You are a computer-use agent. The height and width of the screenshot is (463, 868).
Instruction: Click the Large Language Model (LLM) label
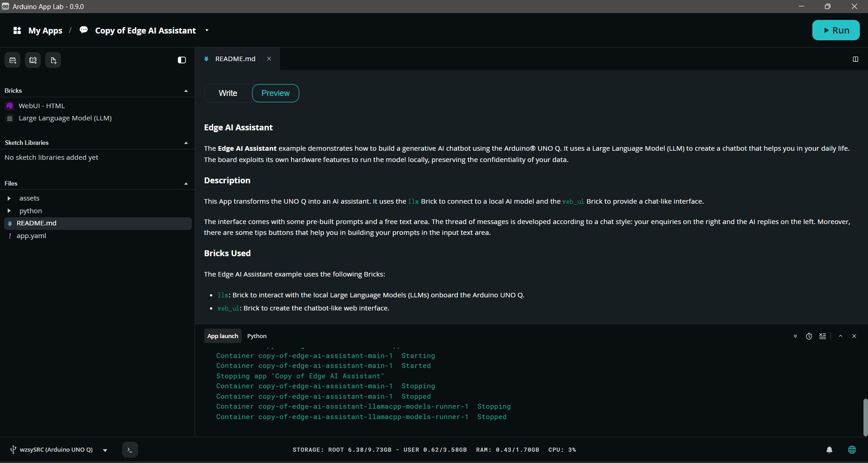pos(65,119)
